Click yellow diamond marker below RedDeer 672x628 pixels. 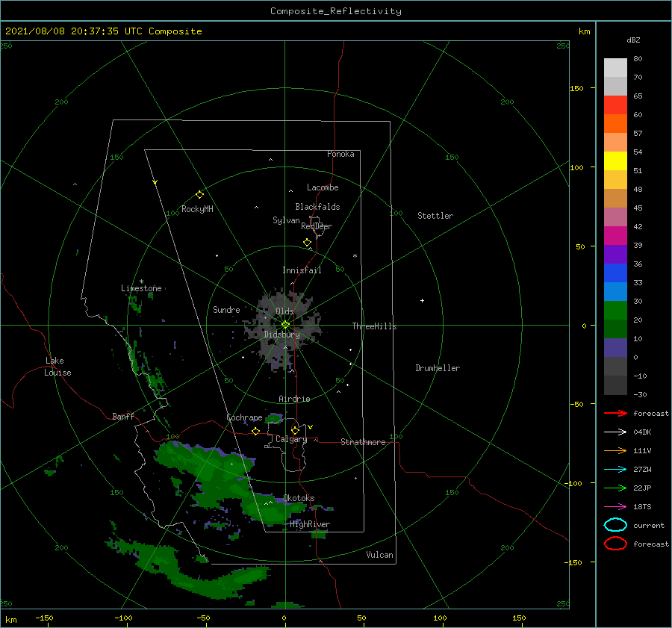(307, 243)
